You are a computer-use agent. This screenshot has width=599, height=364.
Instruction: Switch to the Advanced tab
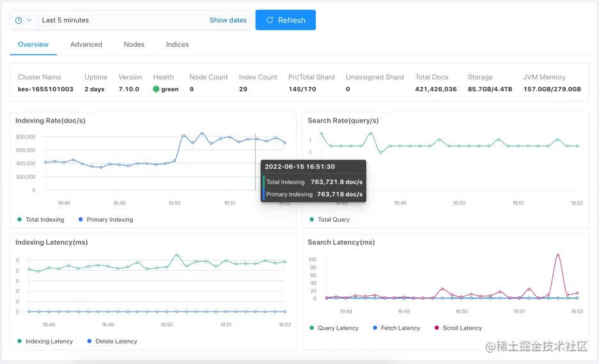coord(86,45)
